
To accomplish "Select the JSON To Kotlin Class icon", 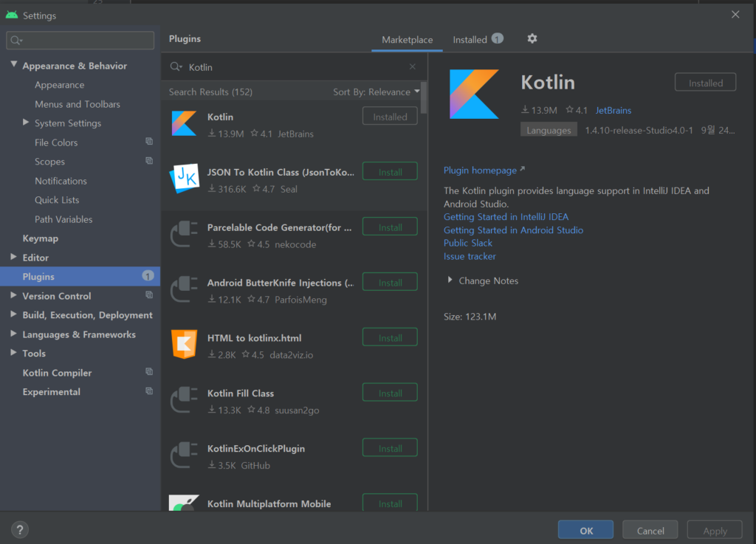I will click(184, 179).
